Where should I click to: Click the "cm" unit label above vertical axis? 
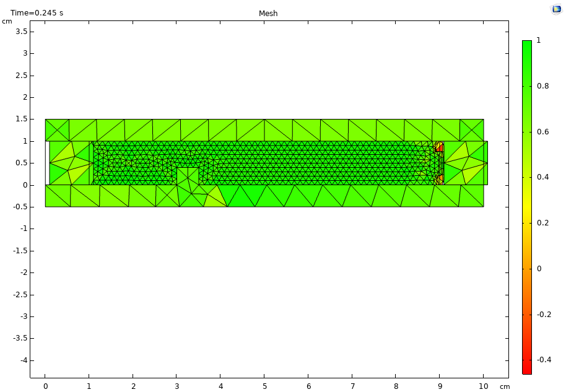7,22
